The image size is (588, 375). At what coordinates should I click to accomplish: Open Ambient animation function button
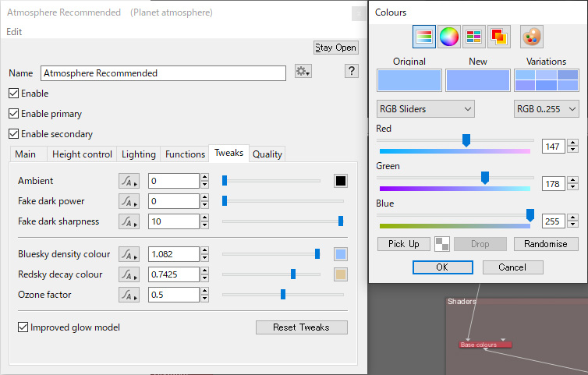(x=129, y=181)
